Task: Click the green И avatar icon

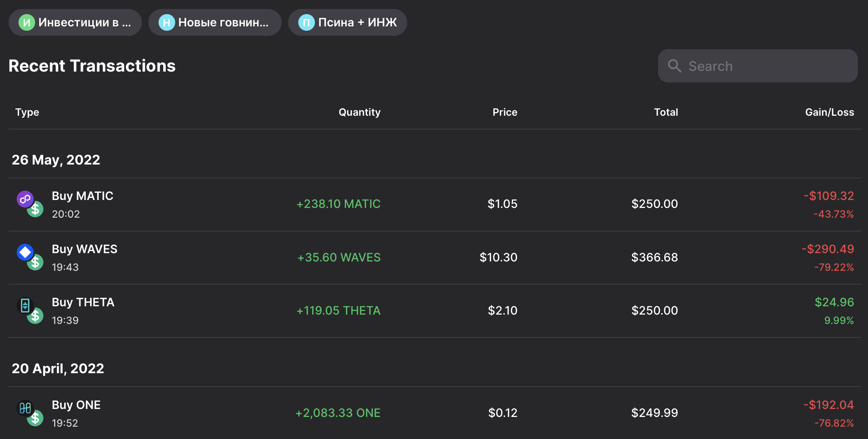Action: 27,22
